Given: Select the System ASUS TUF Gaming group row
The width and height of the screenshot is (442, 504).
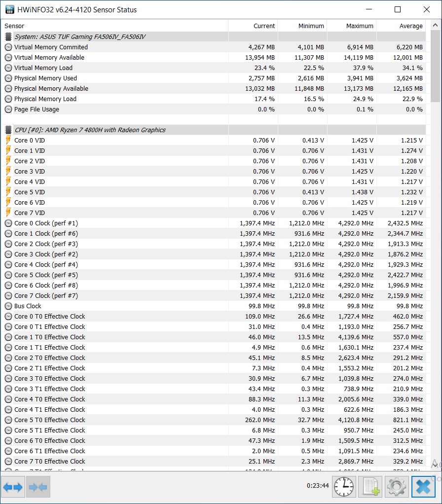Looking at the screenshot, I should (x=215, y=36).
